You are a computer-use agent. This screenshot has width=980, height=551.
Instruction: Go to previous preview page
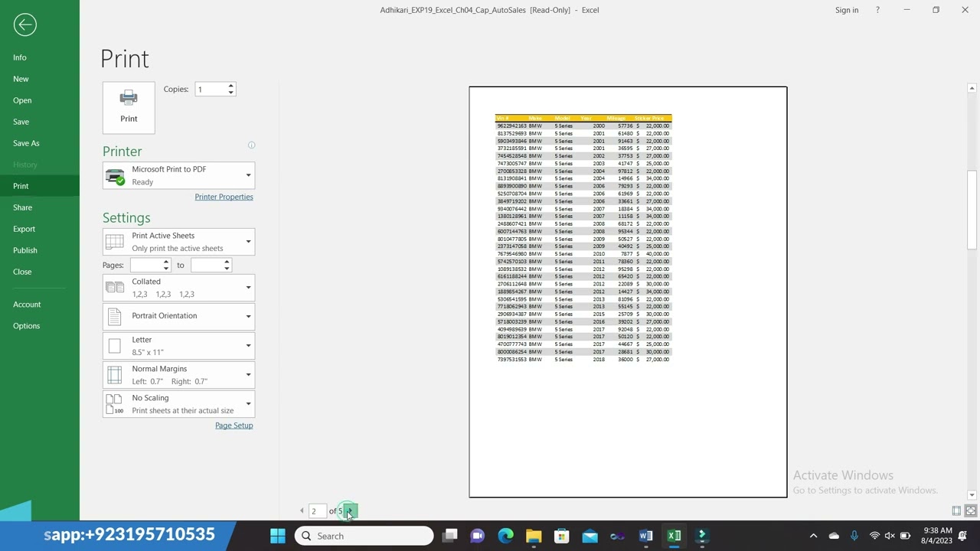click(x=302, y=510)
